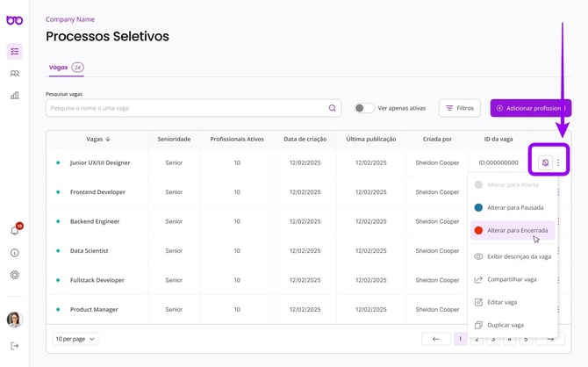Click the magnifier icon in search field
This screenshot has width=588, height=367.
coord(333,108)
